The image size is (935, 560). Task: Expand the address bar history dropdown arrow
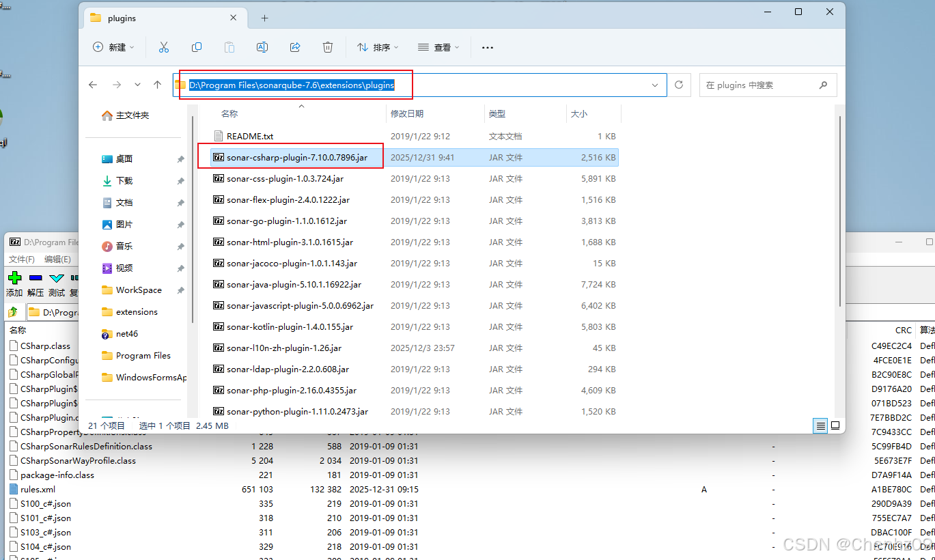click(x=655, y=85)
